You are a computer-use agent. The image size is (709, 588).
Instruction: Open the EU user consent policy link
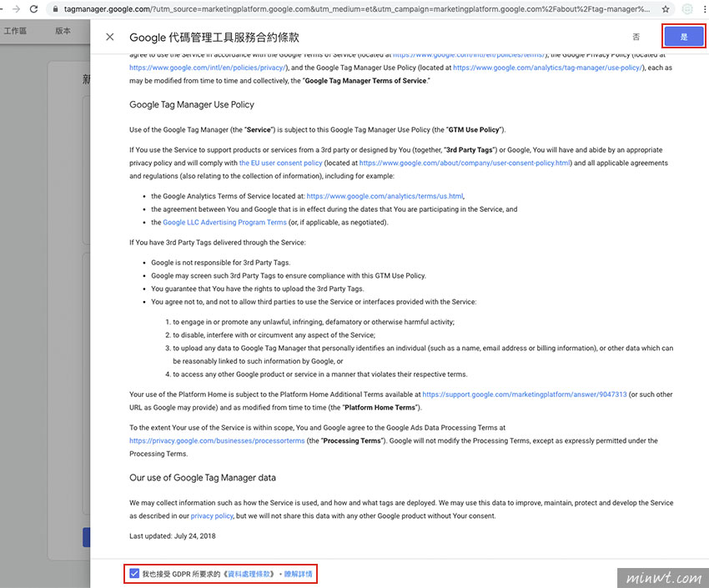click(281, 163)
